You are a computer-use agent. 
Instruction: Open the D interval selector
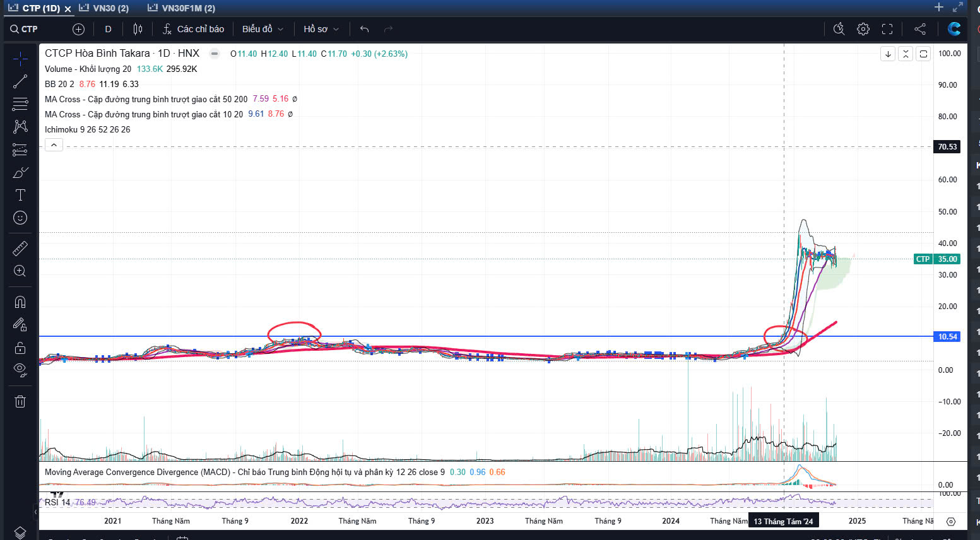108,29
